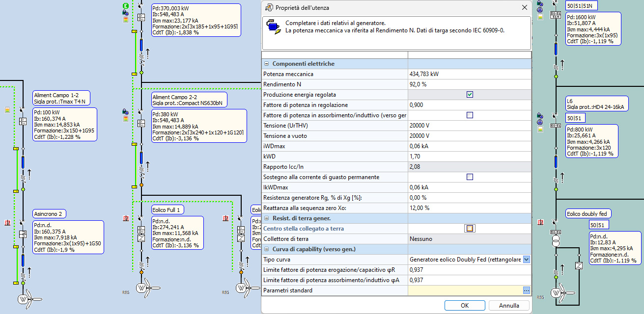Enable Fattore di potenza in assorbimento/induttivo checkbox

pos(470,115)
